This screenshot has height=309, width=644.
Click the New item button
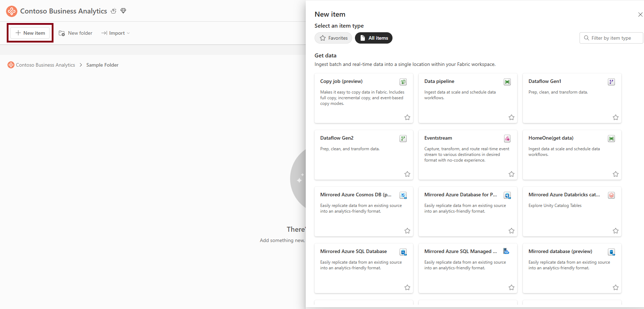pyautogui.click(x=30, y=33)
